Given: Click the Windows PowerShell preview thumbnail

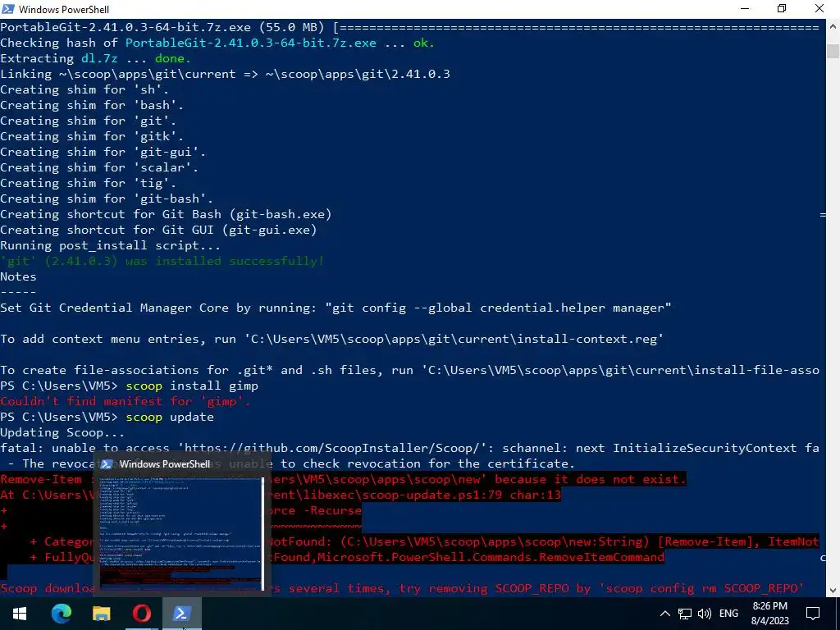Looking at the screenshot, I should (181, 533).
